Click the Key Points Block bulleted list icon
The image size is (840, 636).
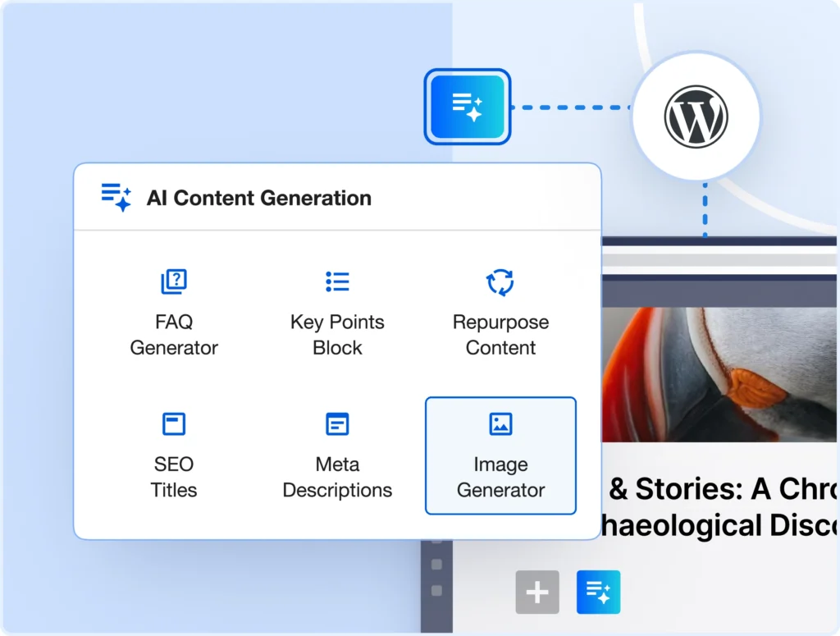[337, 281]
